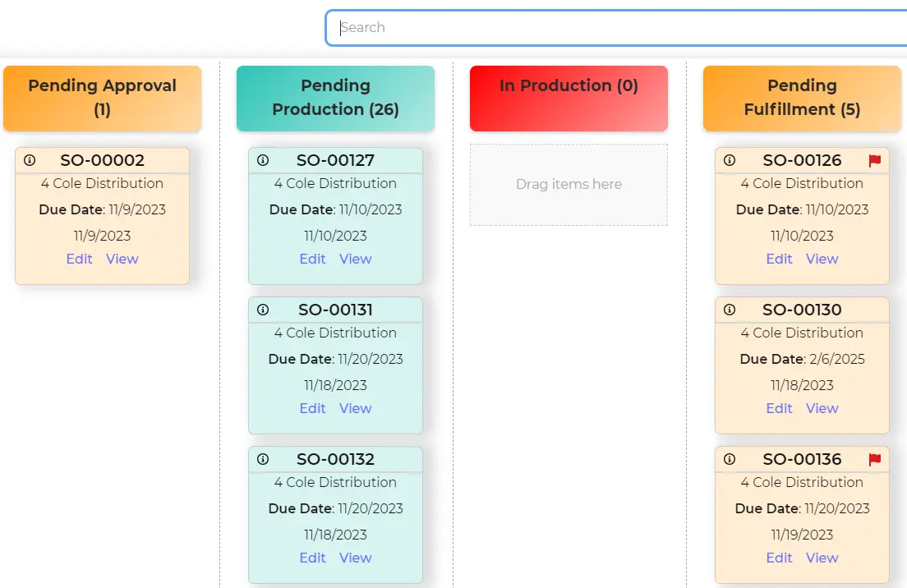Click the info icon on SO-00127 card
Viewport: 907px width, 588px height.
pos(263,160)
